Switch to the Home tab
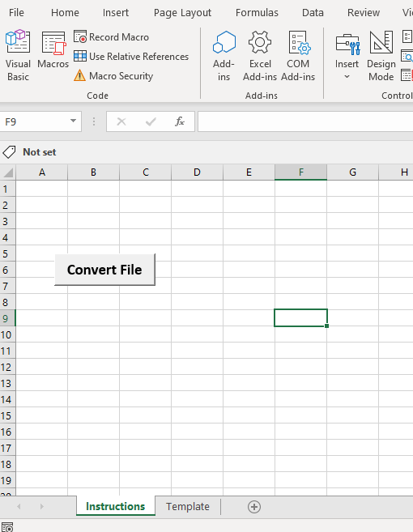The image size is (413, 532). pyautogui.click(x=65, y=13)
